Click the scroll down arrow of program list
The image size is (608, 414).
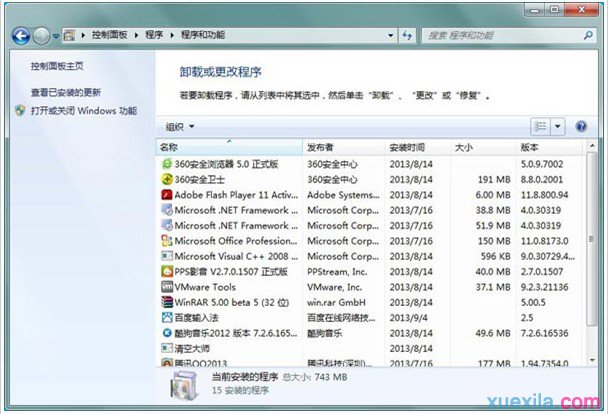(x=592, y=360)
